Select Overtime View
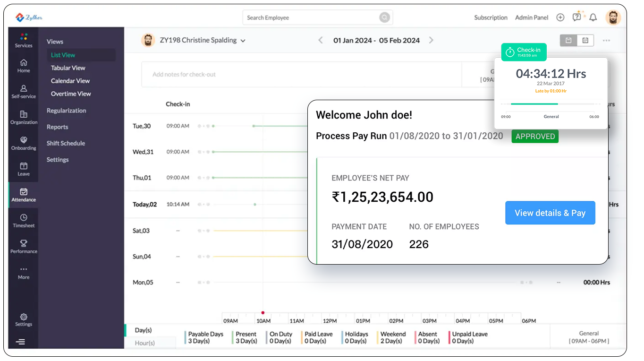Image resolution: width=644 pixels, height=361 pixels. point(71,94)
